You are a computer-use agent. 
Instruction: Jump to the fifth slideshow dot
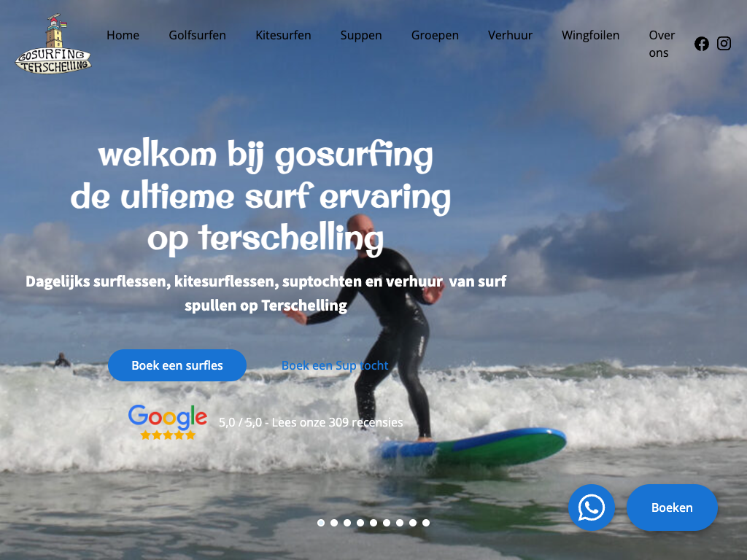[x=373, y=523]
